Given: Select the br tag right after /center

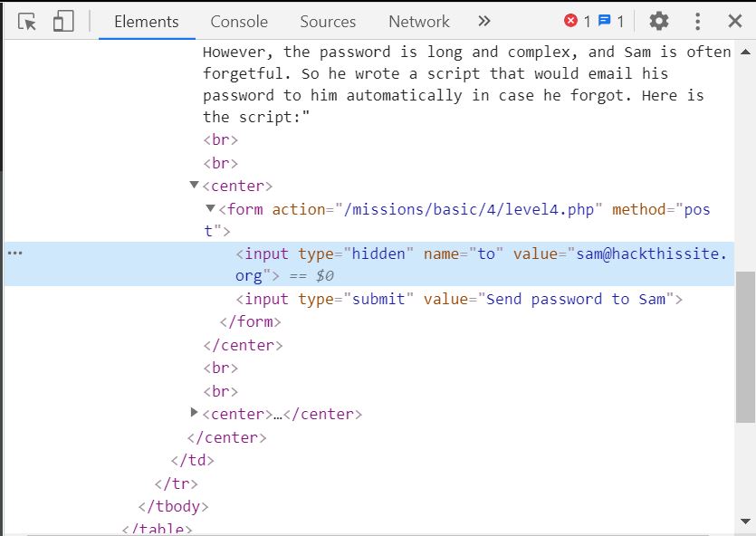Looking at the screenshot, I should point(221,368).
